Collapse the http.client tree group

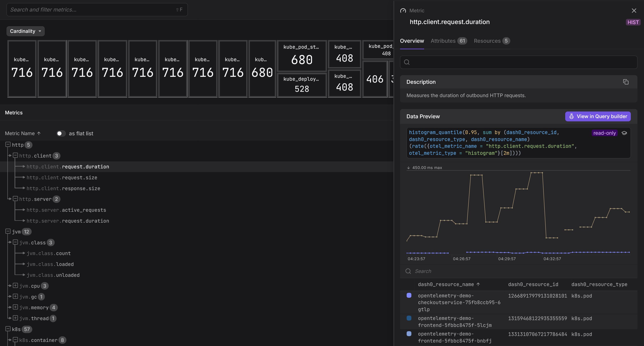coord(15,155)
